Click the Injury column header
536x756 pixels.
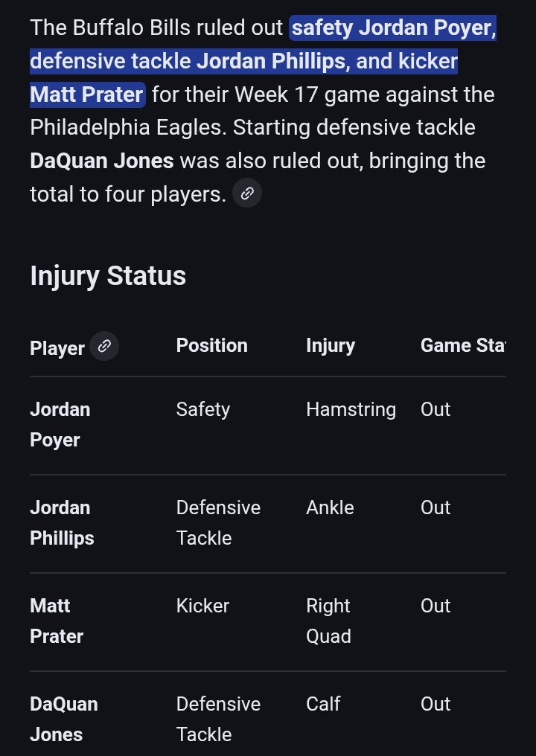tap(331, 345)
